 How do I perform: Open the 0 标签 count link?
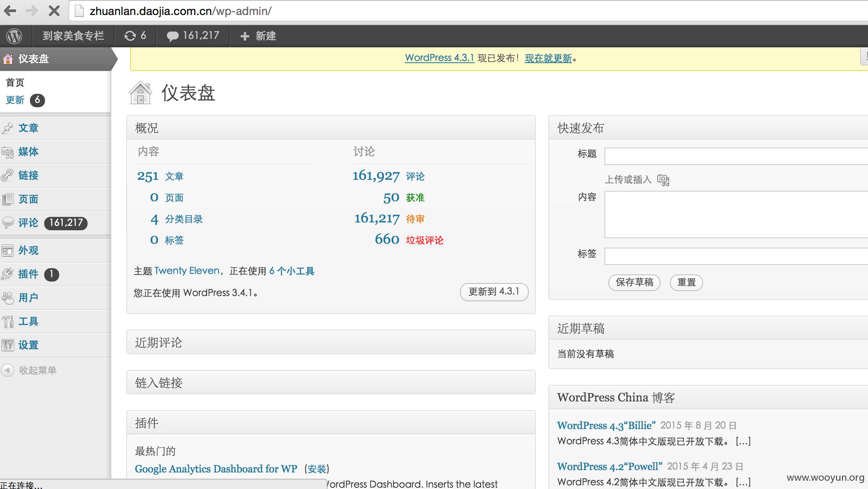pyautogui.click(x=166, y=240)
